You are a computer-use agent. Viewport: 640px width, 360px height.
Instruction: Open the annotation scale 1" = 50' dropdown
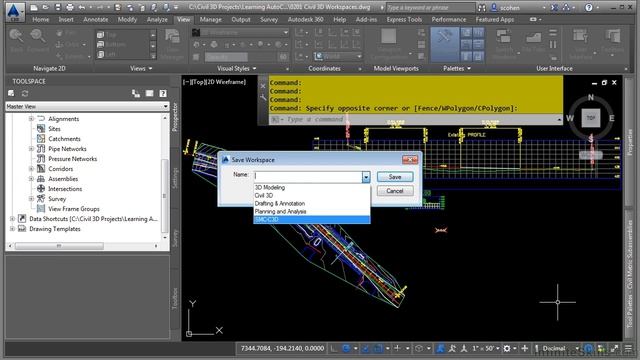486,348
